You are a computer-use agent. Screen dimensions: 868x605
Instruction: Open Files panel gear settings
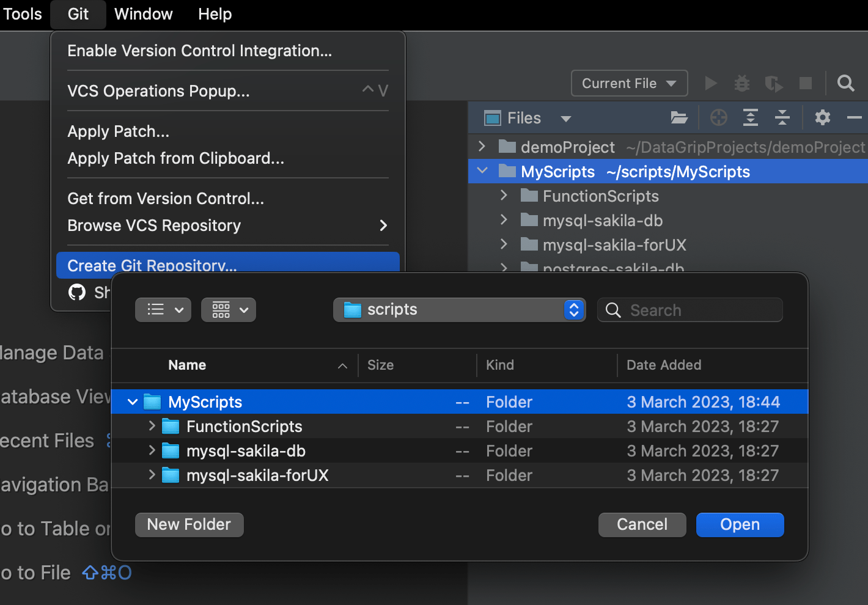[x=823, y=118]
